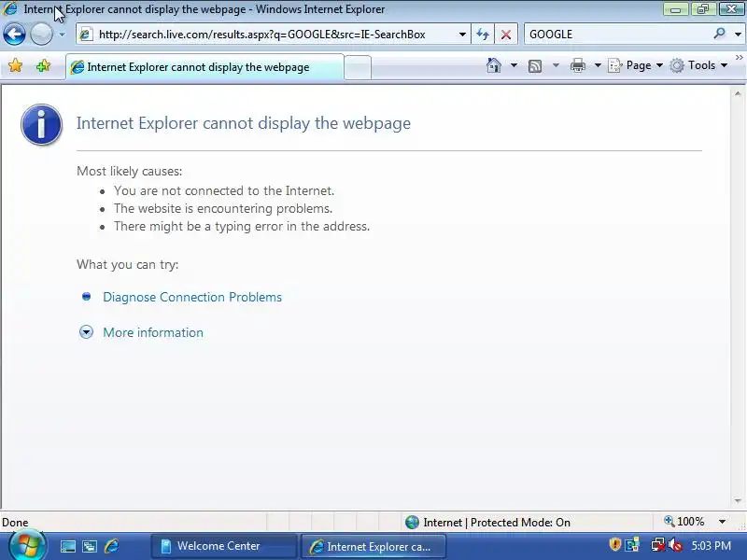Open the recent pages dropdown arrow
This screenshot has width=747, height=560.
tap(62, 35)
